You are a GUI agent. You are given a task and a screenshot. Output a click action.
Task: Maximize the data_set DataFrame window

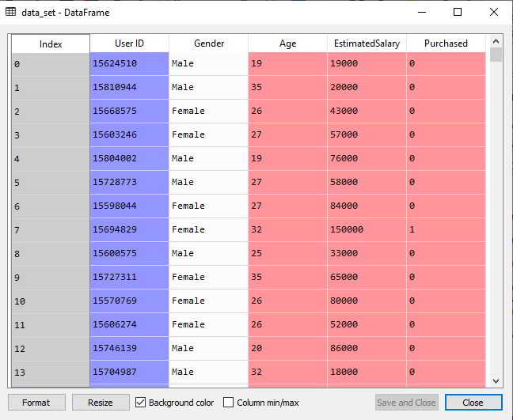458,12
